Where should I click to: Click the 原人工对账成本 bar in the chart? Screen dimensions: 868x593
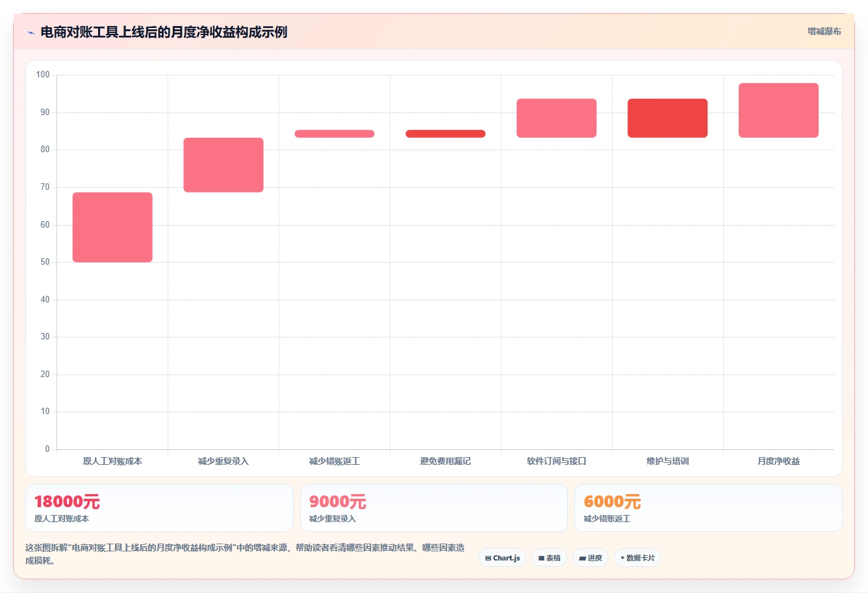(x=112, y=228)
